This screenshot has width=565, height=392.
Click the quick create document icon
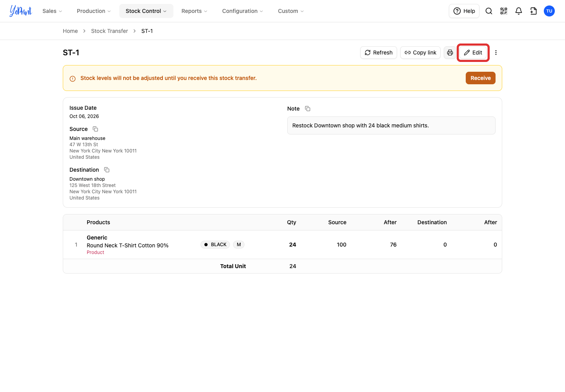point(534,11)
